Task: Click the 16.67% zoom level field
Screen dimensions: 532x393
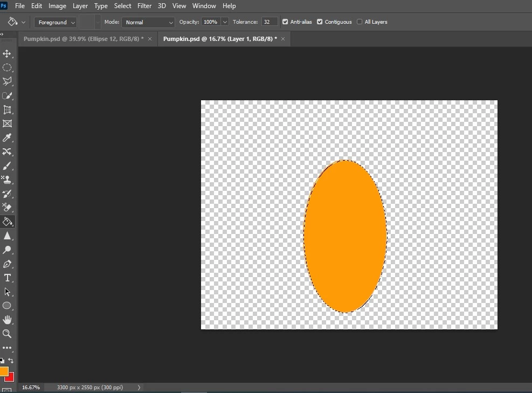Action: coord(31,387)
